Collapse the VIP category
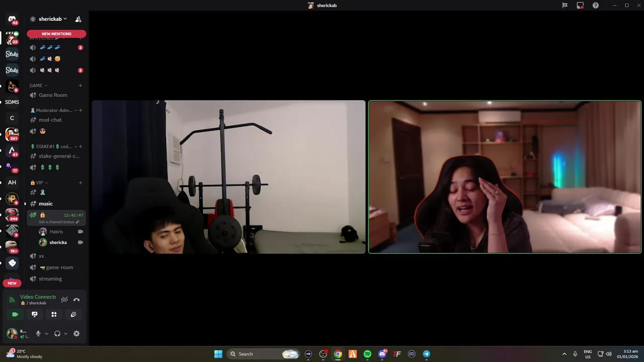644x362 pixels. (39, 183)
